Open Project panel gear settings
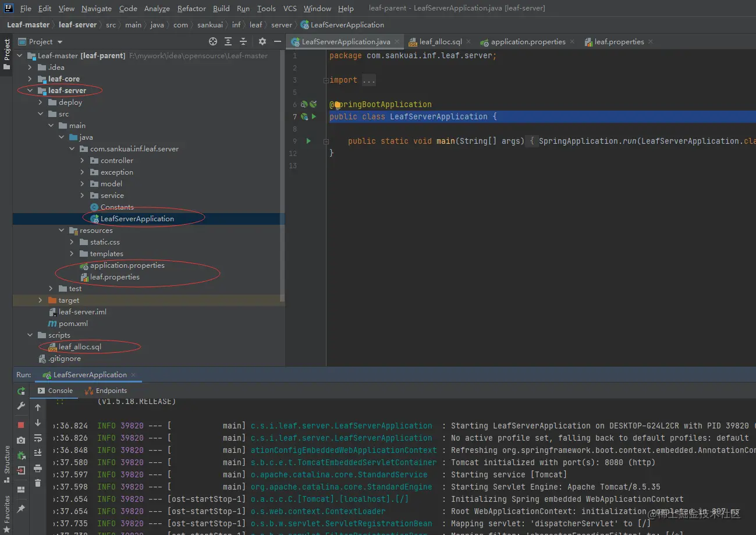 [262, 41]
